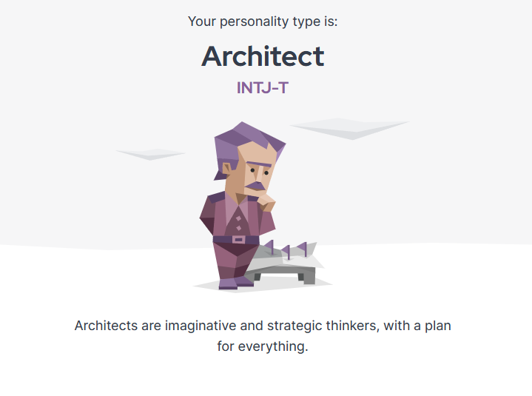Click the purple flags on the model
Screen dimensions: 532x396
click(286, 249)
